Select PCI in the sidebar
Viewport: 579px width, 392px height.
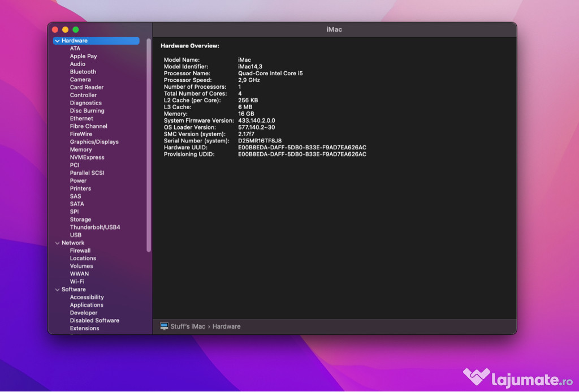tap(75, 165)
